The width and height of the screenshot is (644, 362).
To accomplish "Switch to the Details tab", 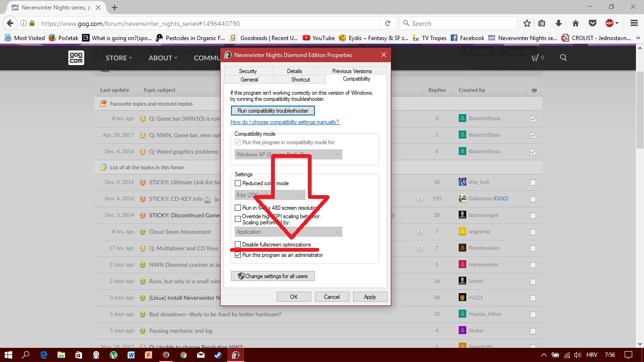I will point(294,71).
